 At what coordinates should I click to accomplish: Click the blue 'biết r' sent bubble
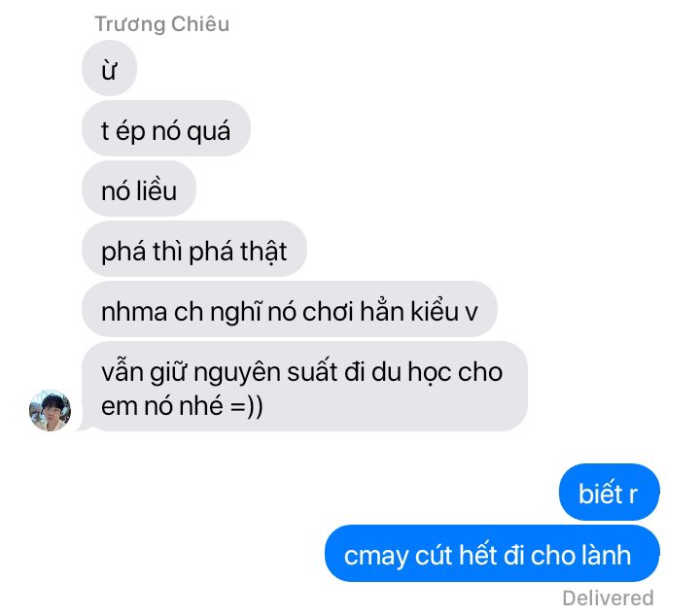click(609, 492)
